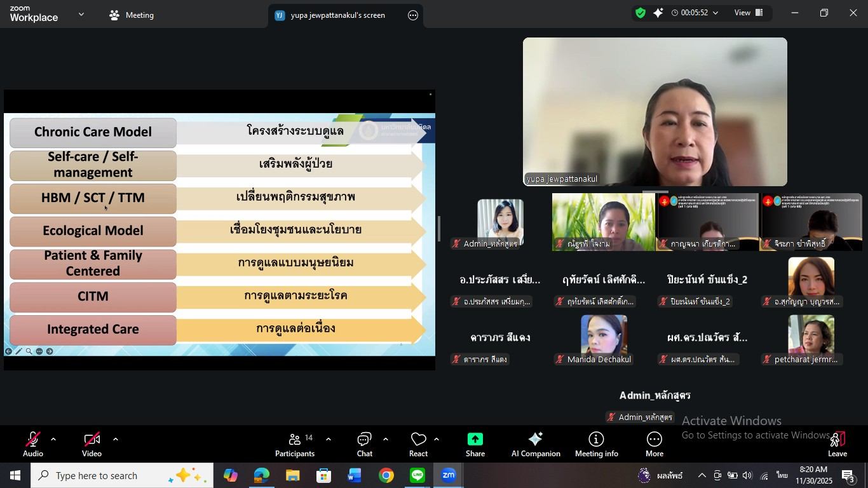Click the green Share button
Screen dimensions: 868x488
pos(475,444)
